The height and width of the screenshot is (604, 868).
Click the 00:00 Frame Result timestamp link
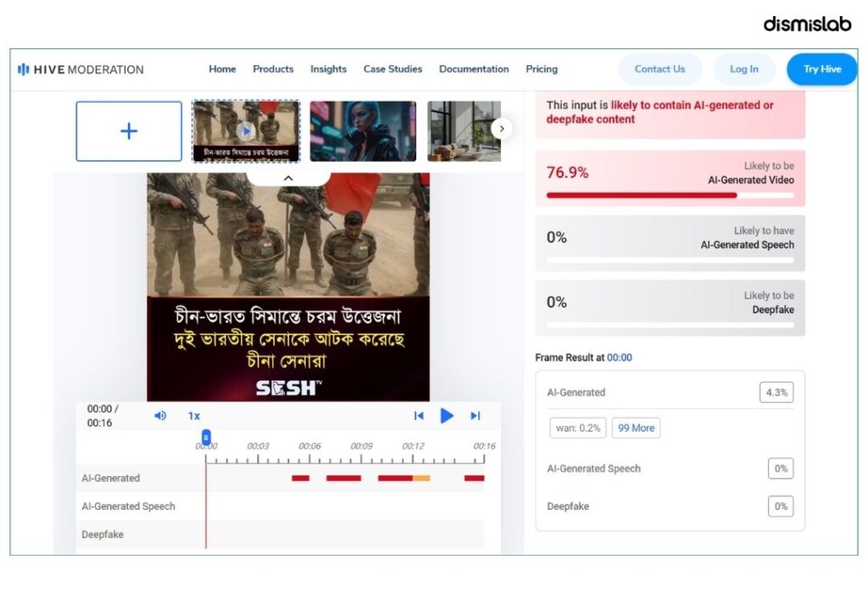[x=620, y=358]
